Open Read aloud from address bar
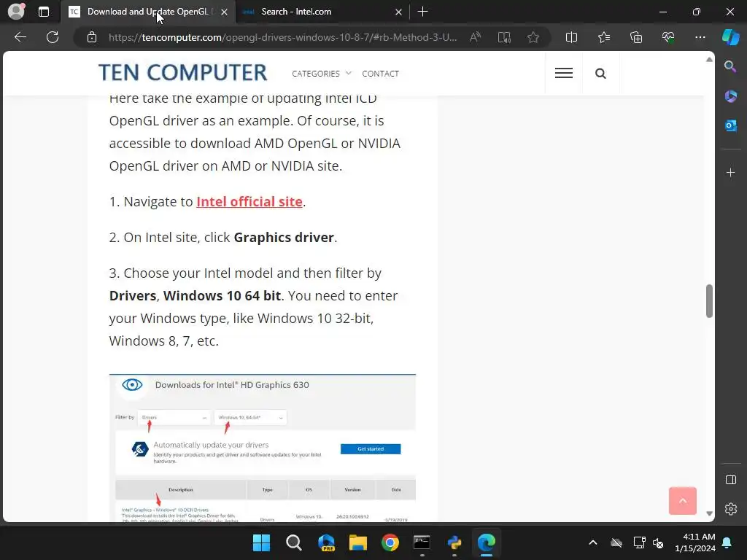 tap(475, 37)
